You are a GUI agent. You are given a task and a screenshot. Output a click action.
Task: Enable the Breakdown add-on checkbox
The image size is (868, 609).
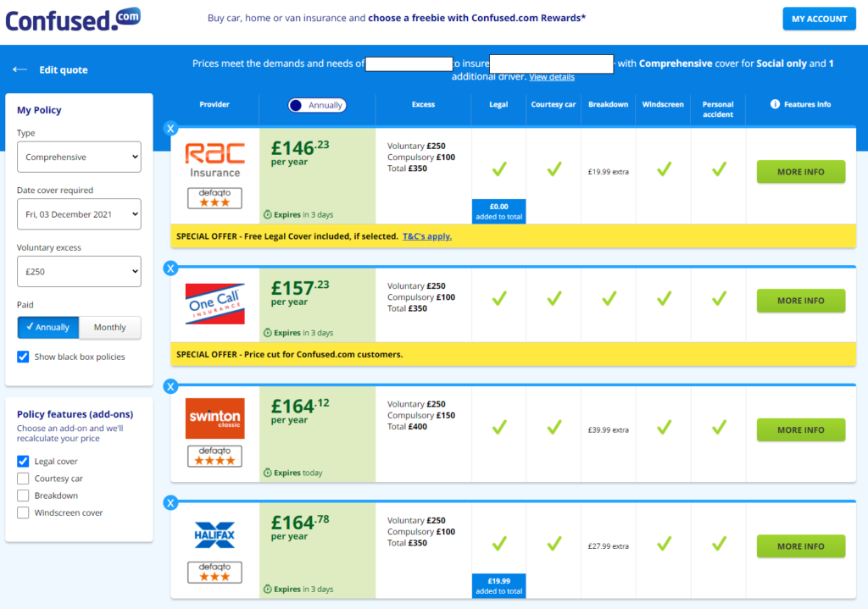(23, 496)
